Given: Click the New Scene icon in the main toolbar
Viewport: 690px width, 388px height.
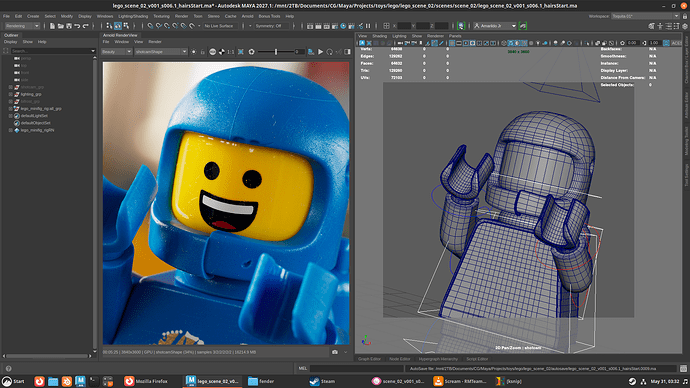Looking at the screenshot, I should pos(52,26).
